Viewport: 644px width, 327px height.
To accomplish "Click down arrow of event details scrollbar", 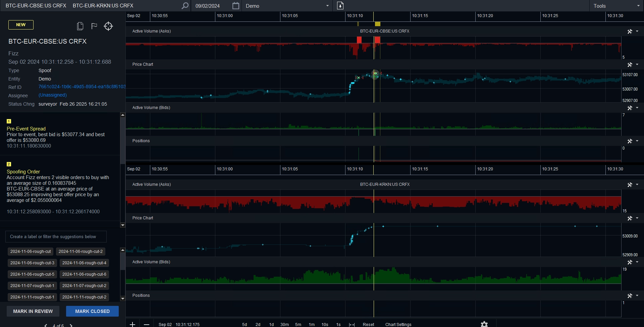I will tap(122, 225).
